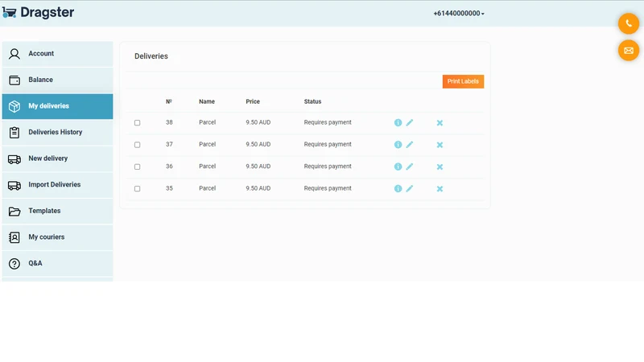
Task: Edit delivery 37 with pencil icon
Action: pyautogui.click(x=410, y=145)
